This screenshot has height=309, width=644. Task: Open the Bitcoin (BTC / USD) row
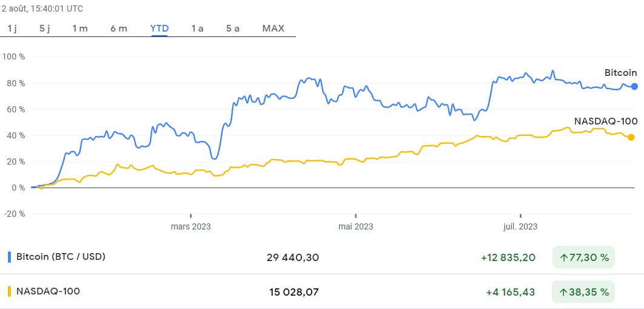coord(61,257)
